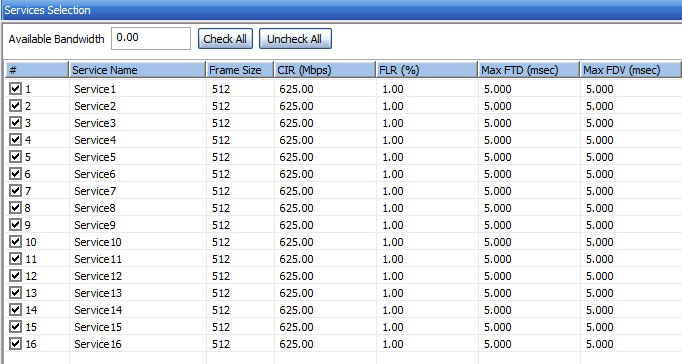Image resolution: width=682 pixels, height=364 pixels.
Task: Click the Max FDV (msec) header
Action: tap(630, 70)
